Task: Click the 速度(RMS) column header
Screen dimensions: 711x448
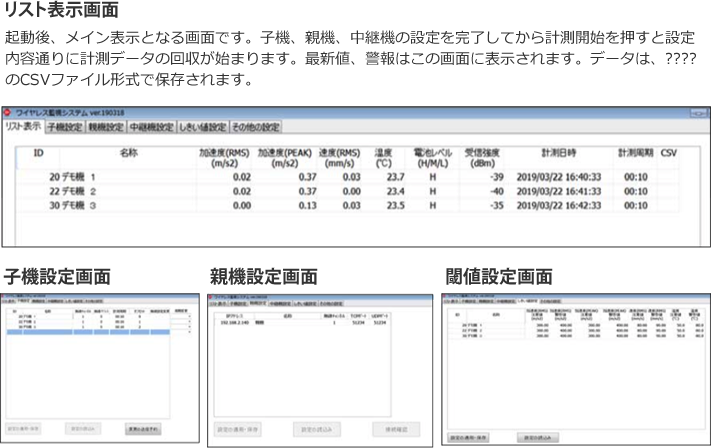Action: (x=340, y=158)
